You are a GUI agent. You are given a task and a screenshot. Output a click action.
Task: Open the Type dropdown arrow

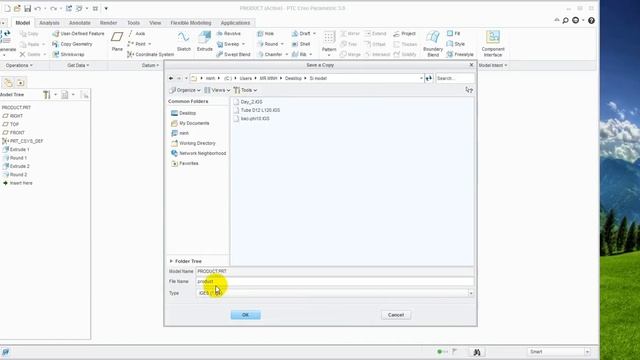coord(471,293)
